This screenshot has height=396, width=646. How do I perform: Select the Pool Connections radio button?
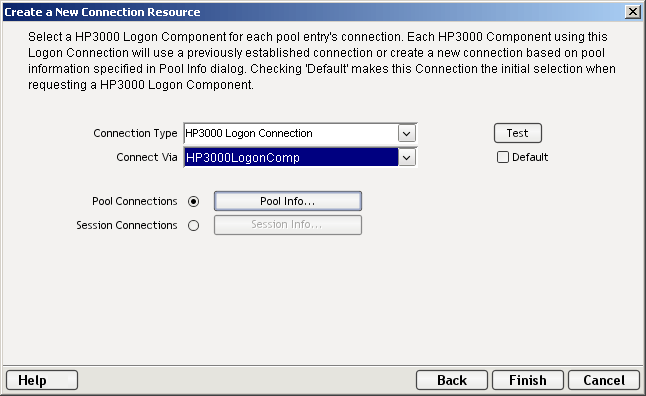pos(193,202)
